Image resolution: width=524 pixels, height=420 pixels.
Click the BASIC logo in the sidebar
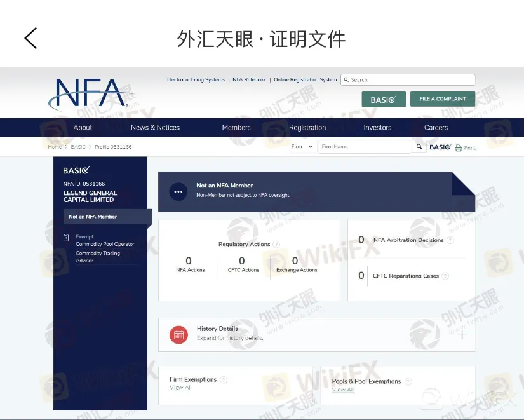coord(76,170)
